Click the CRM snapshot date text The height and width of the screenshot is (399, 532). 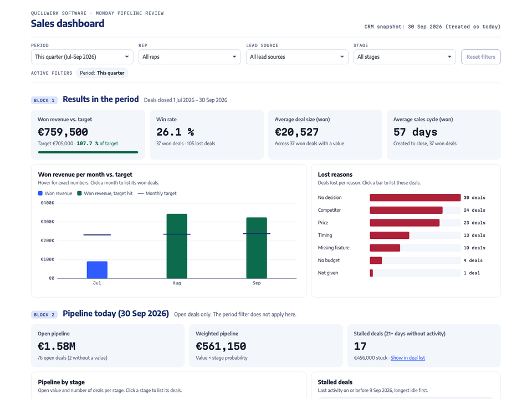[432, 27]
